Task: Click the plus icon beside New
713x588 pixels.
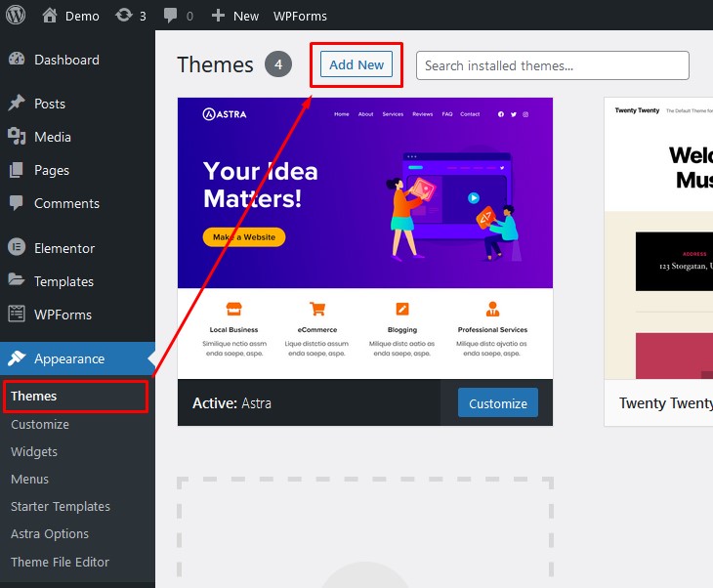Action: click(218, 16)
